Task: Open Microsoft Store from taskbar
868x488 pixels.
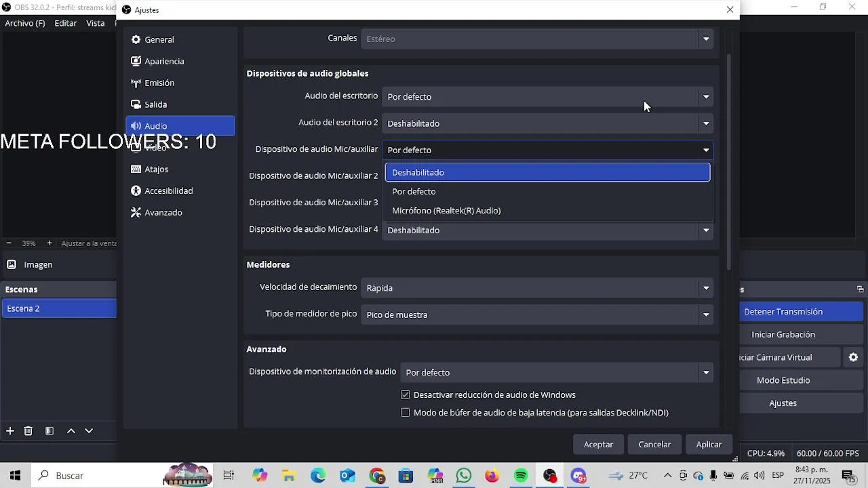Action: [x=406, y=476]
